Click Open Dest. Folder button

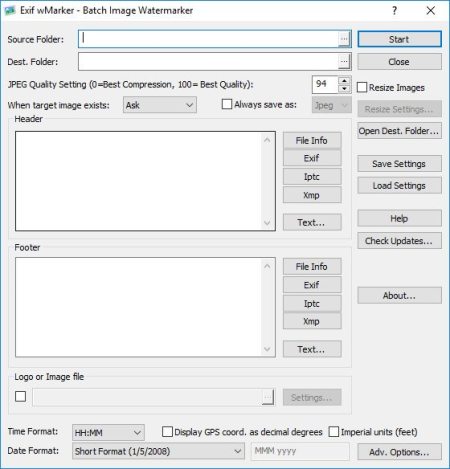(399, 131)
